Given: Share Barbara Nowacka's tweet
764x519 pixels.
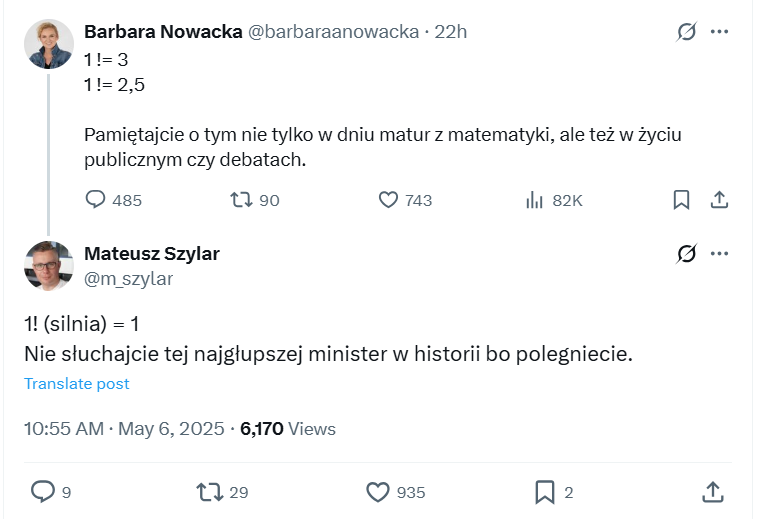Looking at the screenshot, I should [718, 200].
